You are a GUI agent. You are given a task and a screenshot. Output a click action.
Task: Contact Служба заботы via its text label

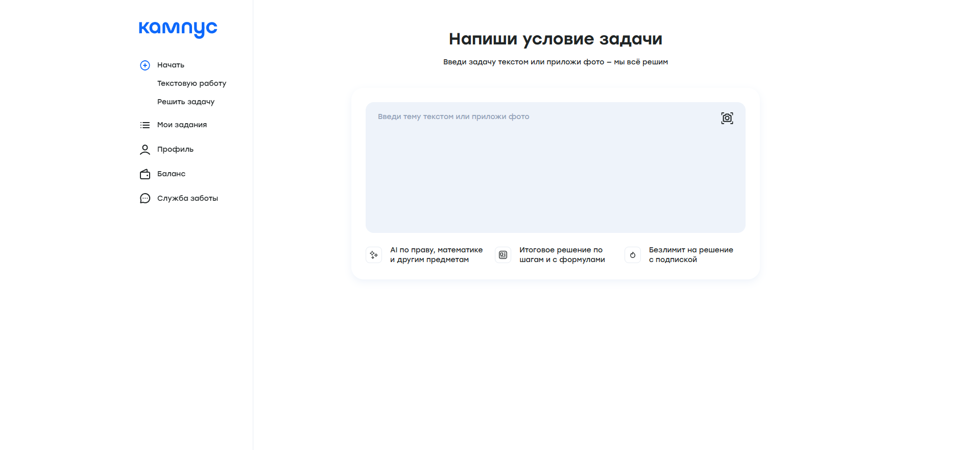(187, 198)
